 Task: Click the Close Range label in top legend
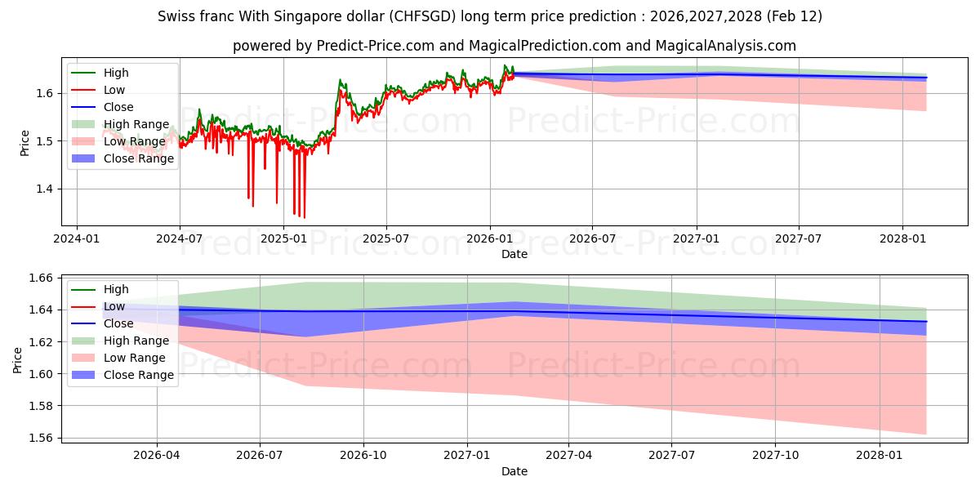click(139, 159)
